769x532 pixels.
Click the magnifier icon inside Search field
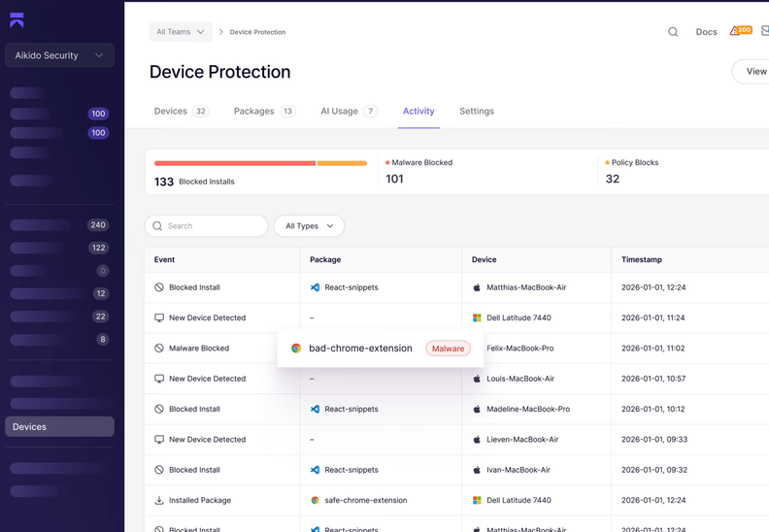tap(157, 226)
